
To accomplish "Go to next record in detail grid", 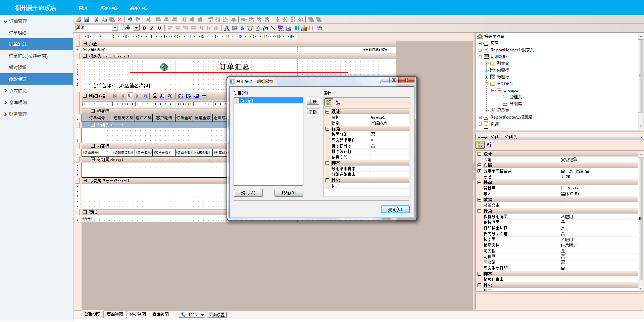I will pyautogui.click(x=137, y=96).
